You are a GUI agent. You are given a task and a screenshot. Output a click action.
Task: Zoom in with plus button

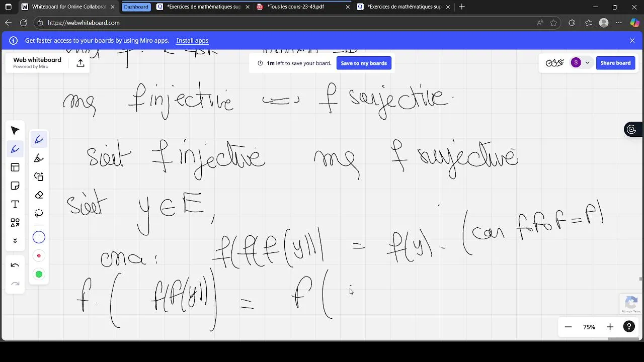click(610, 327)
